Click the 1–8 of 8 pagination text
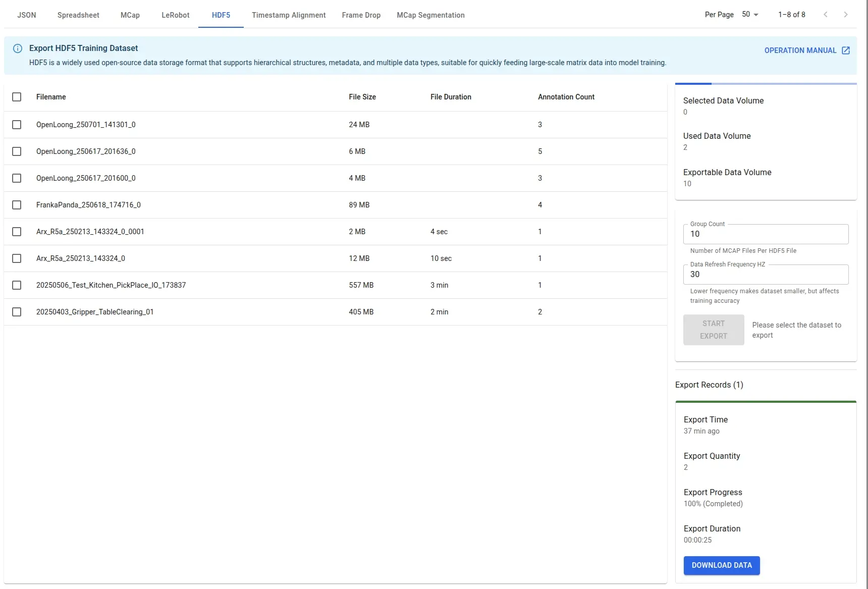This screenshot has height=589, width=868. pyautogui.click(x=792, y=15)
